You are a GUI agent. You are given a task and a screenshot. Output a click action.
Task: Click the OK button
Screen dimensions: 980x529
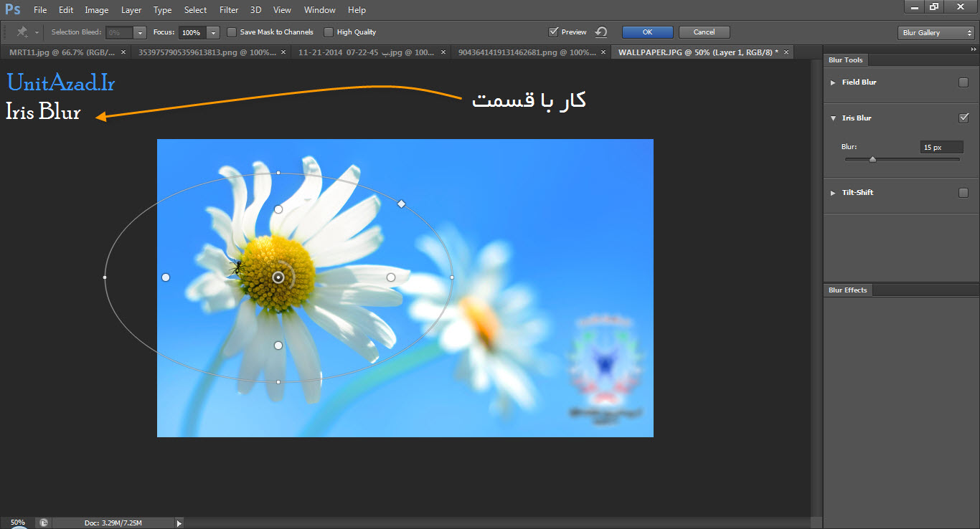tap(647, 32)
